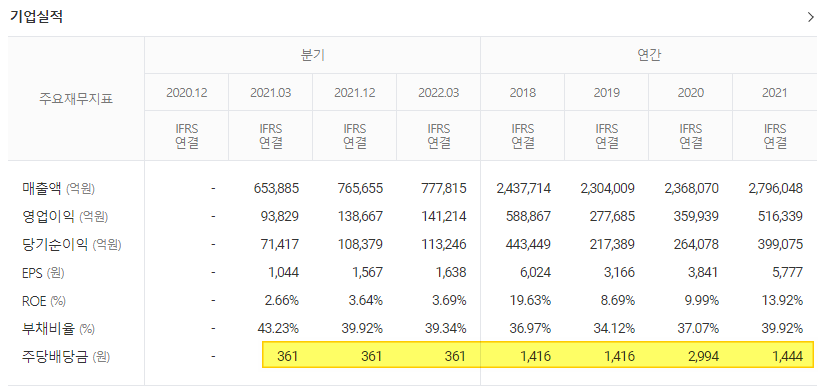Image resolution: width=824 pixels, height=388 pixels.
Task: Click revenue value 2,437,714
Action: (x=523, y=188)
